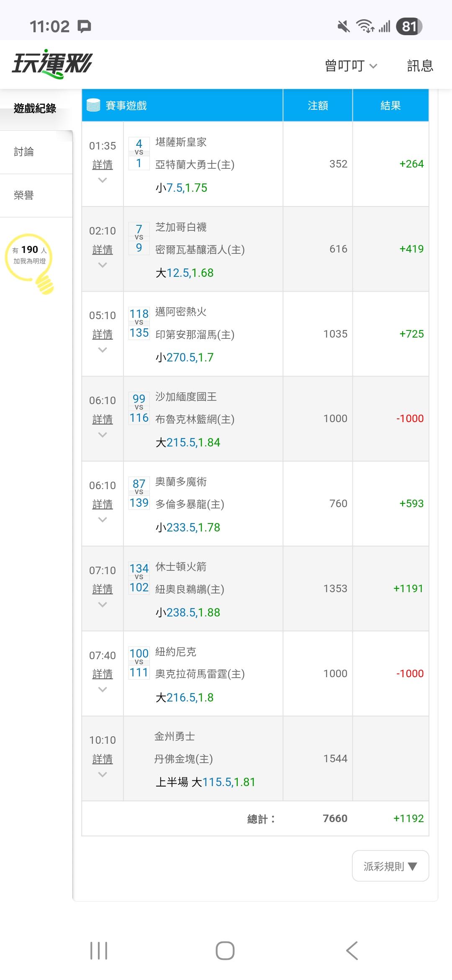Open the 派彩規則 dropdown

[390, 866]
